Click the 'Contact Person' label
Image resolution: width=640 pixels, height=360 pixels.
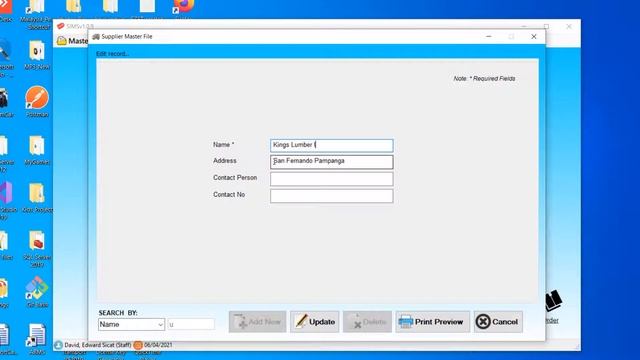(x=235, y=178)
